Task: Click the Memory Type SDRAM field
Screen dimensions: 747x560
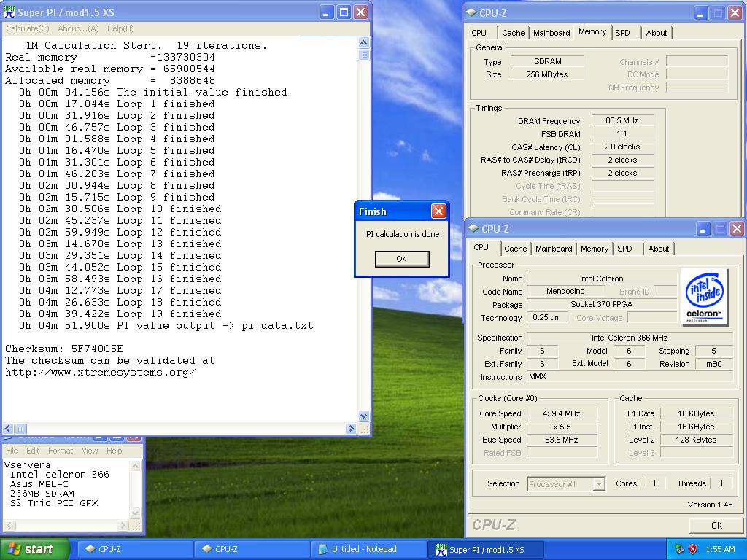Action: point(547,61)
